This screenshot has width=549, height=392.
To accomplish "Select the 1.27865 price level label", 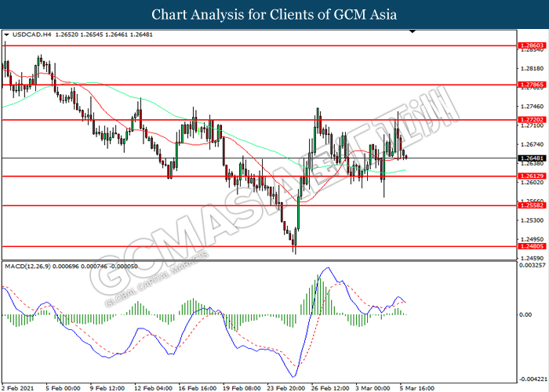I will point(532,85).
